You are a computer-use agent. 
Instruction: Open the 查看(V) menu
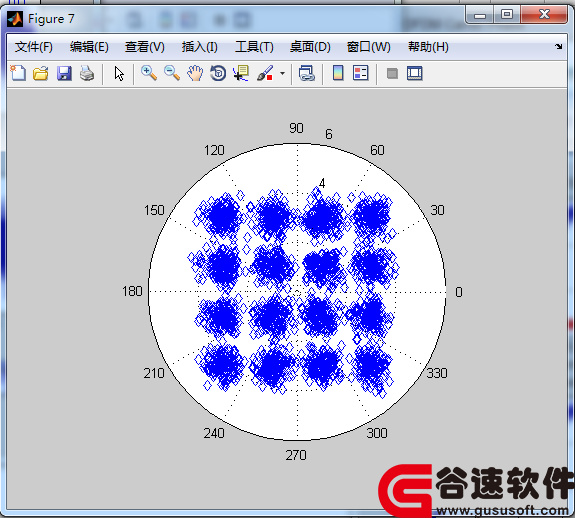pyautogui.click(x=145, y=47)
